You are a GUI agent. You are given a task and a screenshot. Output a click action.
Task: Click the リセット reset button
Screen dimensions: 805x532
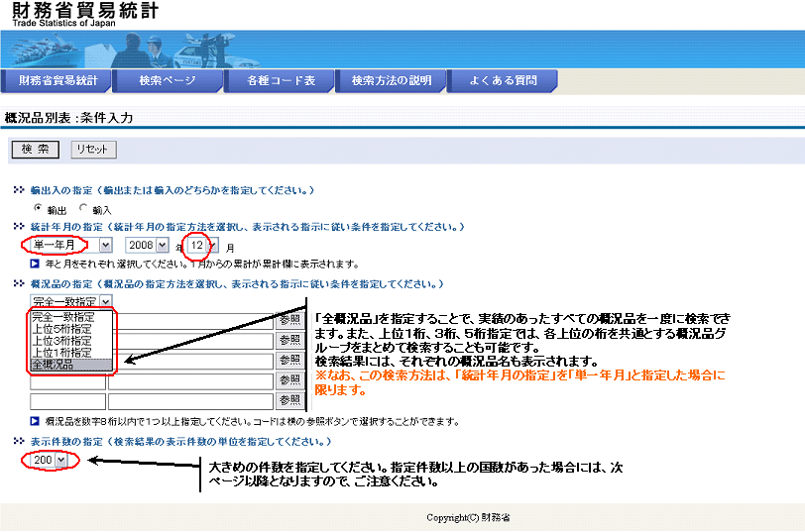pyautogui.click(x=93, y=150)
